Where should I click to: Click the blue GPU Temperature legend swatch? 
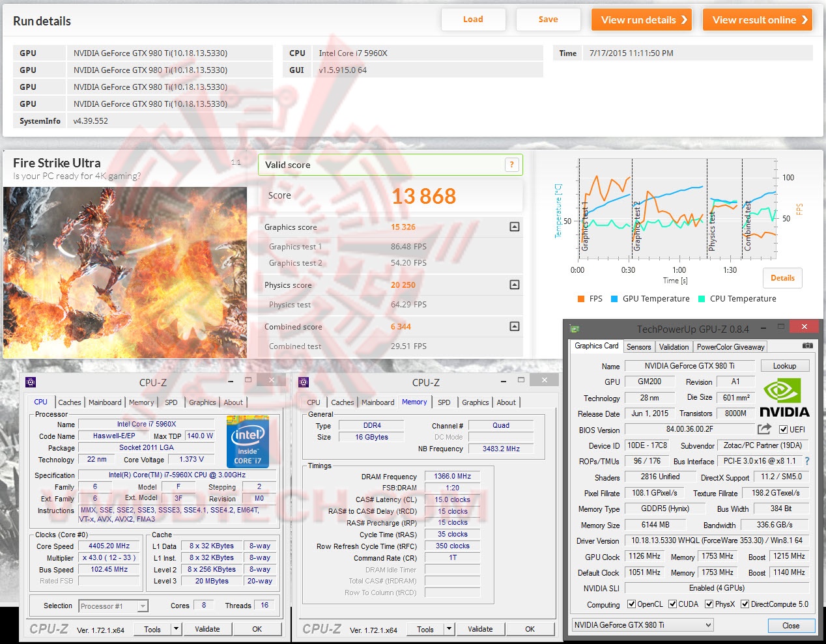click(x=614, y=299)
